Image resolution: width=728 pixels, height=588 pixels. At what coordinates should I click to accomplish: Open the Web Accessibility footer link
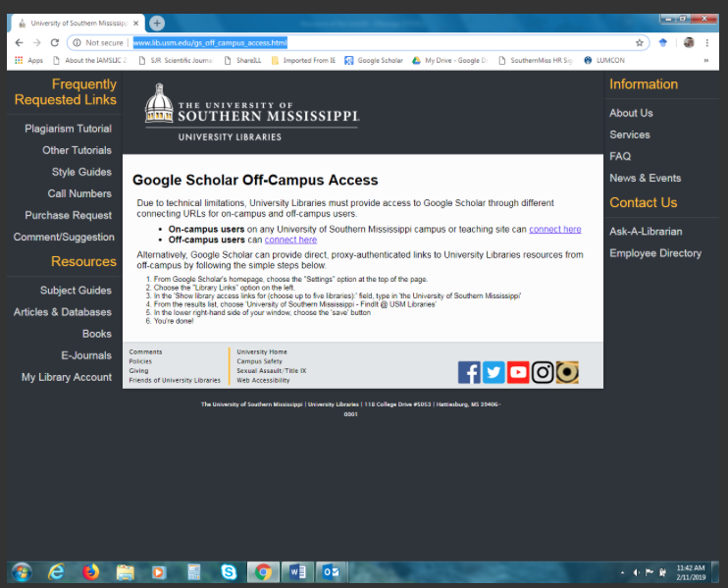(263, 381)
